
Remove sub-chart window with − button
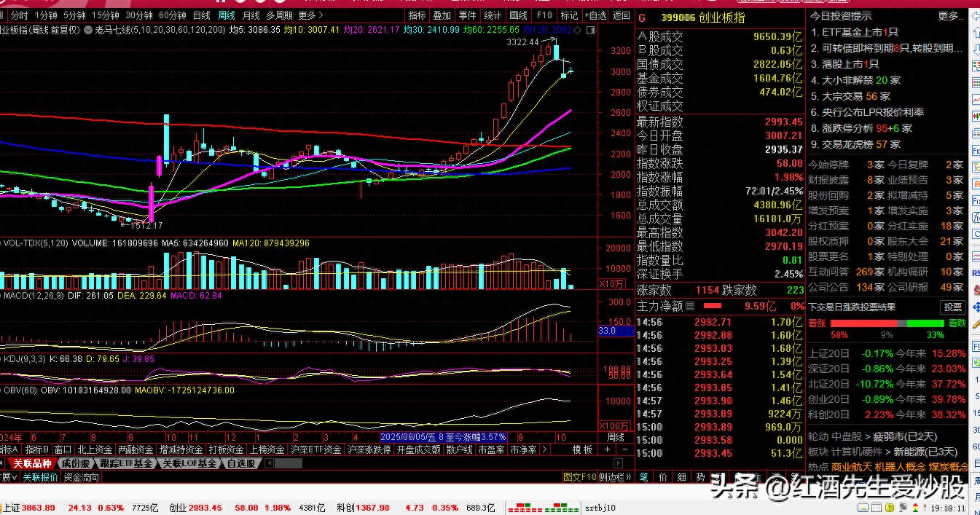coord(624,450)
